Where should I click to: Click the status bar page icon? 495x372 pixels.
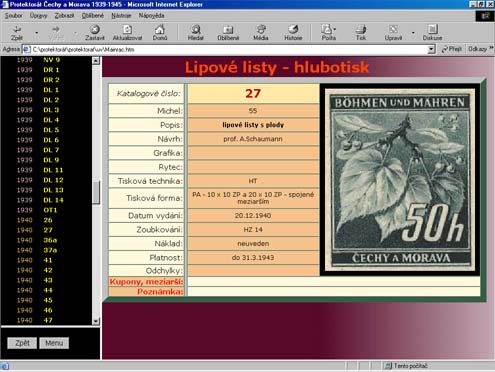(5, 366)
